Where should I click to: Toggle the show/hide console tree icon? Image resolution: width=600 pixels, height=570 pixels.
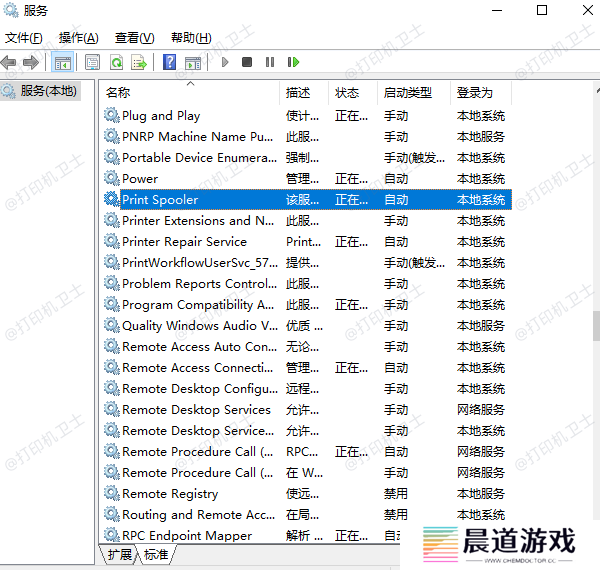[x=62, y=62]
